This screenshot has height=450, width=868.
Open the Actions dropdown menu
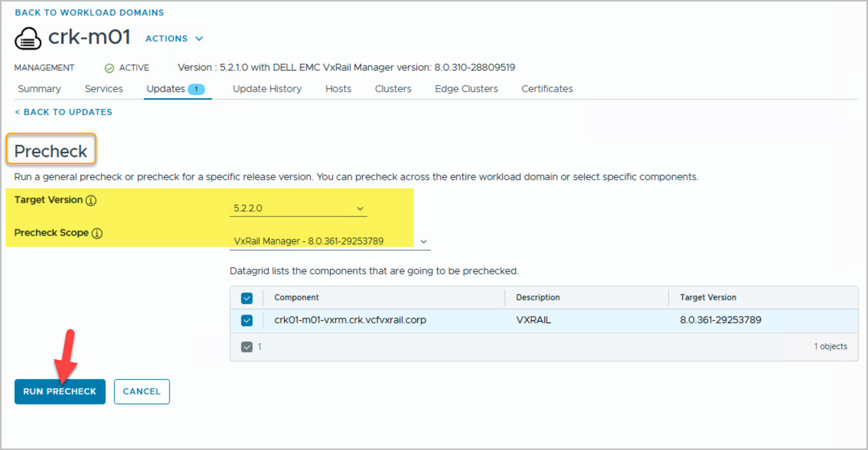pyautogui.click(x=174, y=39)
